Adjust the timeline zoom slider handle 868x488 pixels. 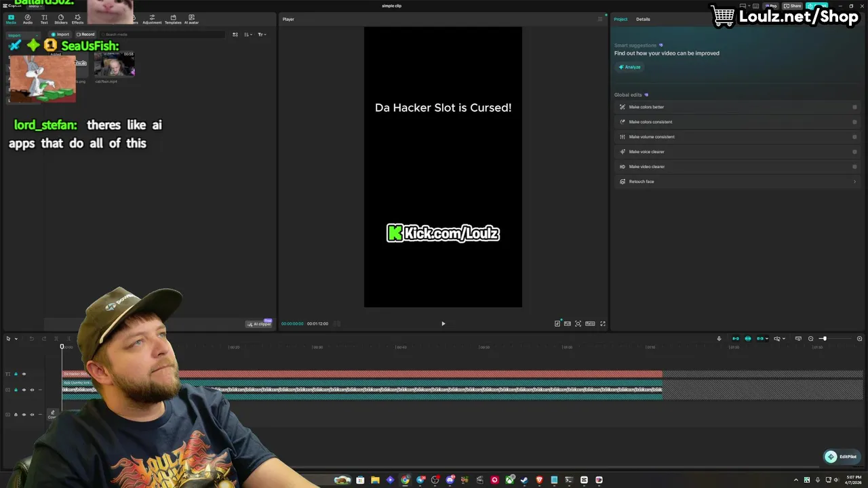pos(823,339)
